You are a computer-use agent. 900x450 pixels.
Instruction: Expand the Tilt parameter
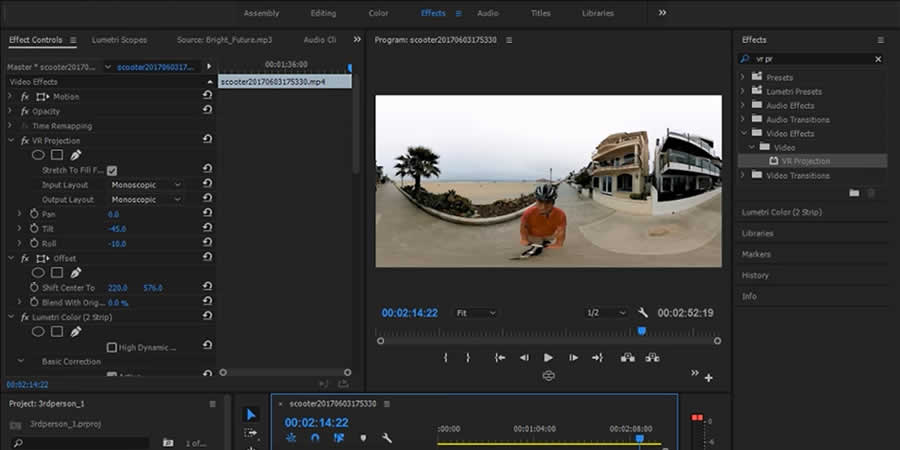tap(19, 228)
